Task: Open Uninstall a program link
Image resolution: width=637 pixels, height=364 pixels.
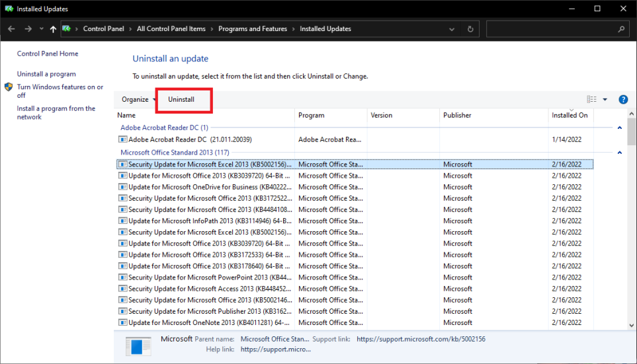Action: click(46, 74)
